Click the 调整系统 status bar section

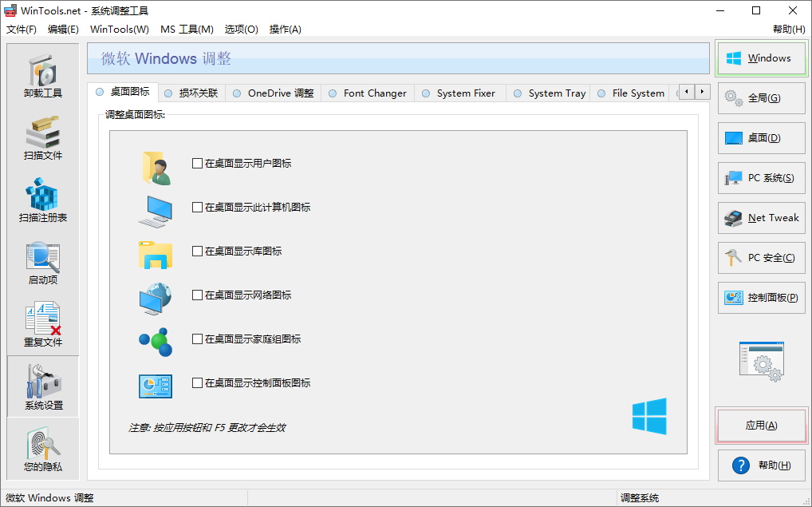coord(638,497)
